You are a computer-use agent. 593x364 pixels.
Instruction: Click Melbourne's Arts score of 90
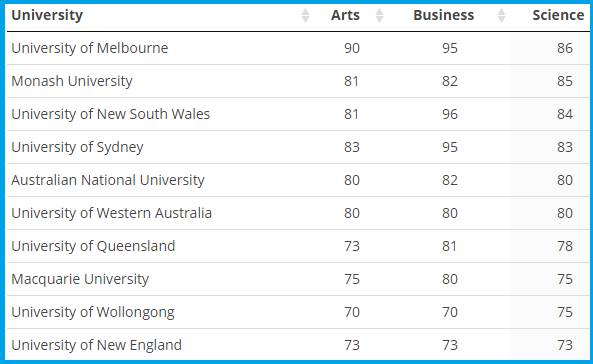pos(352,48)
